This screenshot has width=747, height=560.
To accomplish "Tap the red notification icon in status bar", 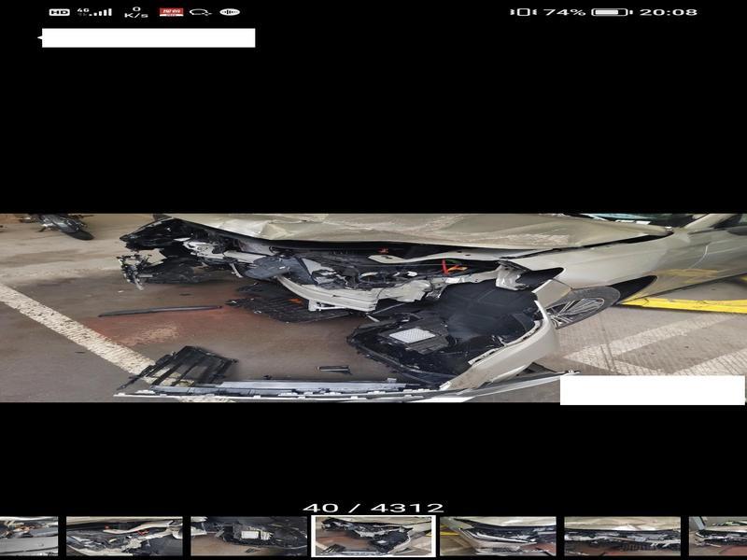I will [x=171, y=12].
